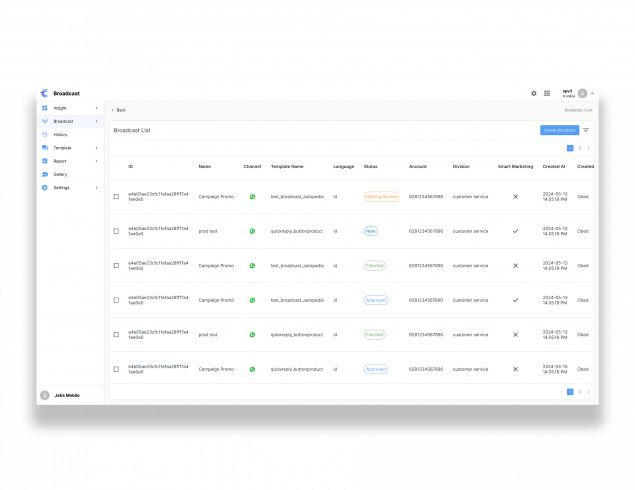Click the Create Broadcast button
Viewport: 635px width, 490px height.
559,130
